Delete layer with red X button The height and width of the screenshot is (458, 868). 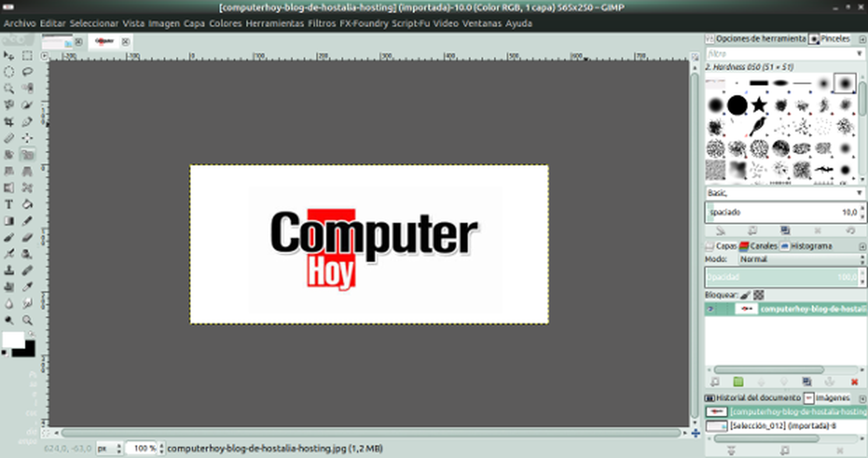[854, 382]
